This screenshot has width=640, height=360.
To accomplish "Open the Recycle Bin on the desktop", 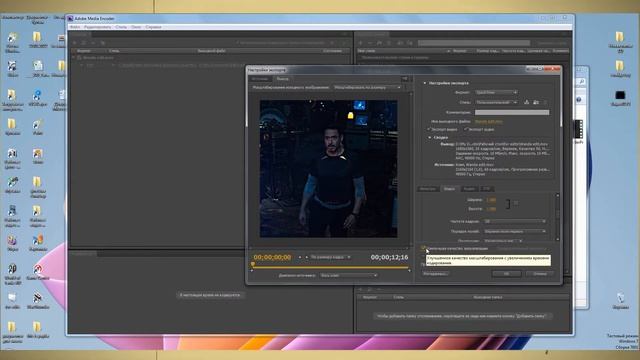I will point(620,300).
